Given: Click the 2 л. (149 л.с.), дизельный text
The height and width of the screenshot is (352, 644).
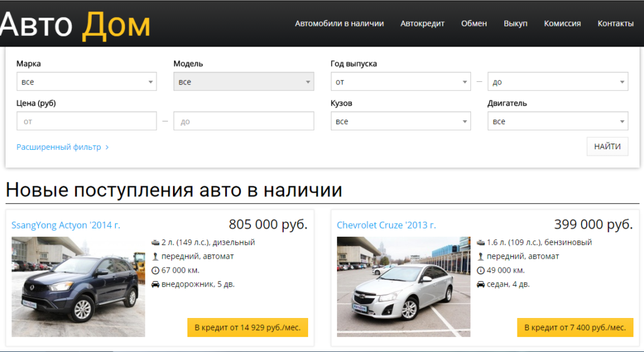Looking at the screenshot, I should (208, 242).
